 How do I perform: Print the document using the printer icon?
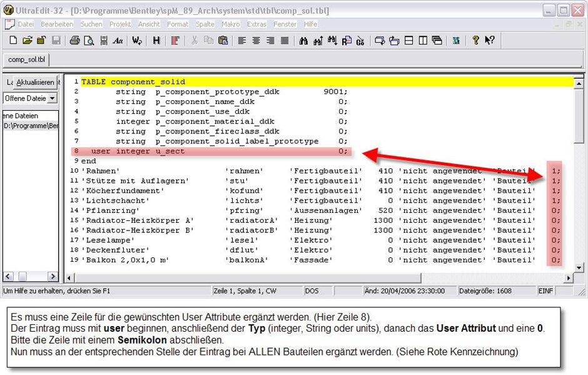pyautogui.click(x=74, y=40)
